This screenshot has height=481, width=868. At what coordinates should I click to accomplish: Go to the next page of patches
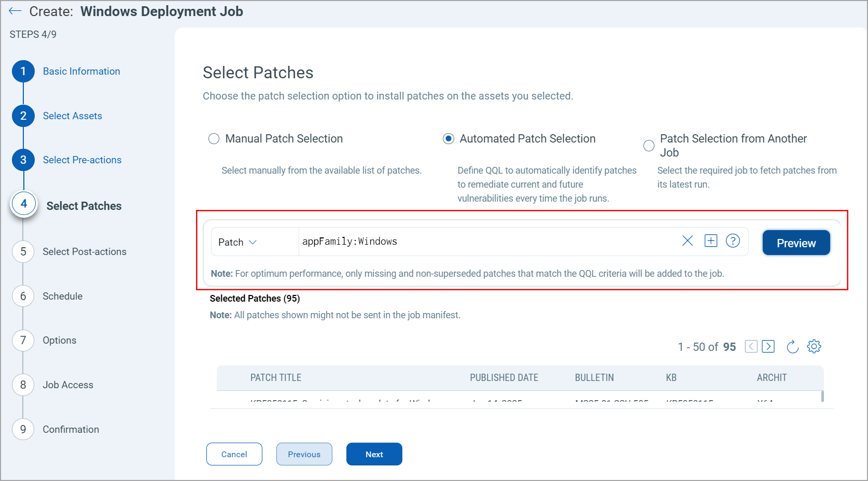[768, 346]
